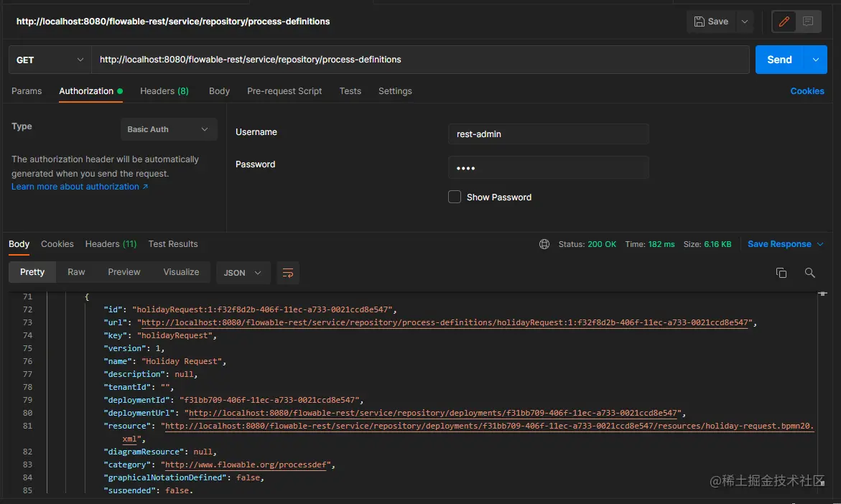Switch to Preview view
Screen dimensions: 841x504
point(124,272)
